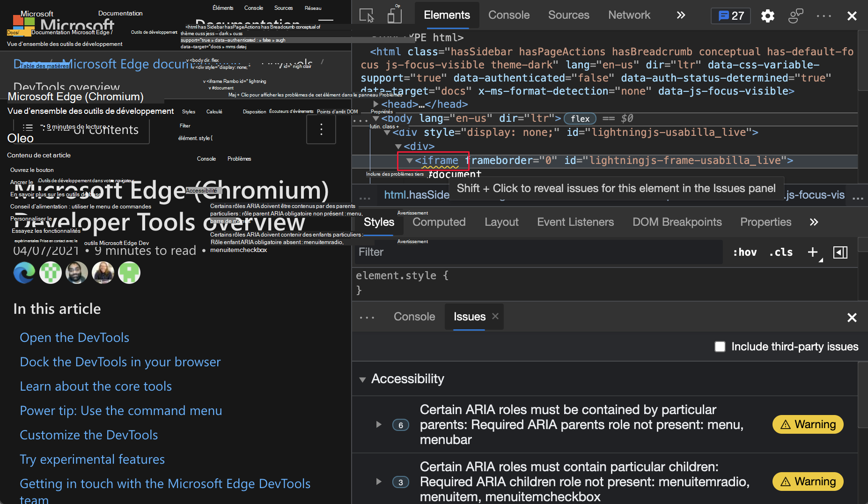
Task: Click the first contributor avatar with Edge logo
Action: [24, 273]
